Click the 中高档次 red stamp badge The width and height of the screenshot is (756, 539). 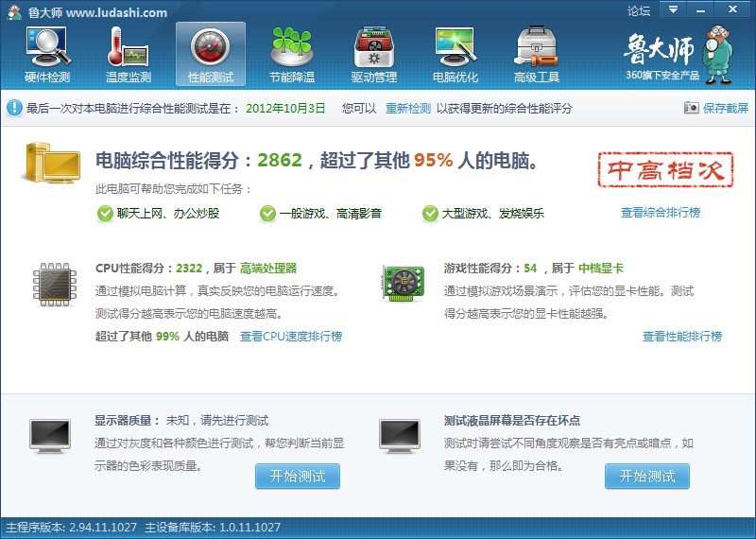666,169
